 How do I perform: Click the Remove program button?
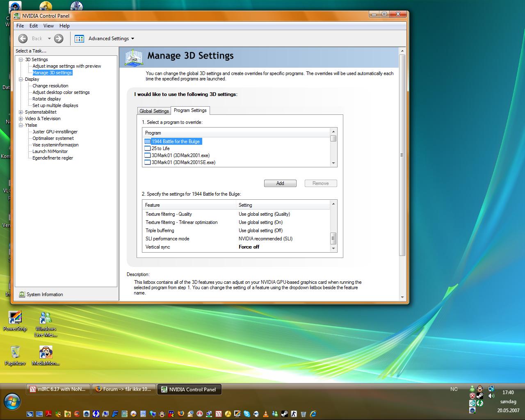tap(321, 183)
